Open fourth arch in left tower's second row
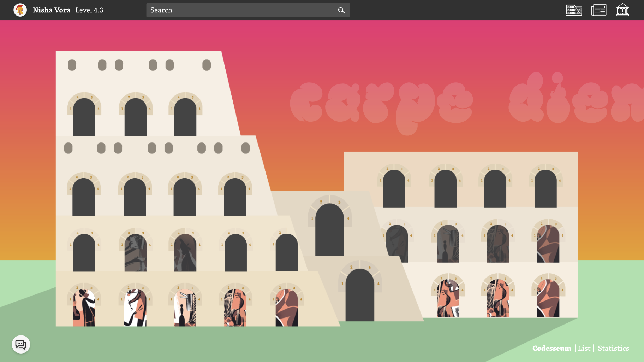This screenshot has width=644, height=362. [x=235, y=197]
